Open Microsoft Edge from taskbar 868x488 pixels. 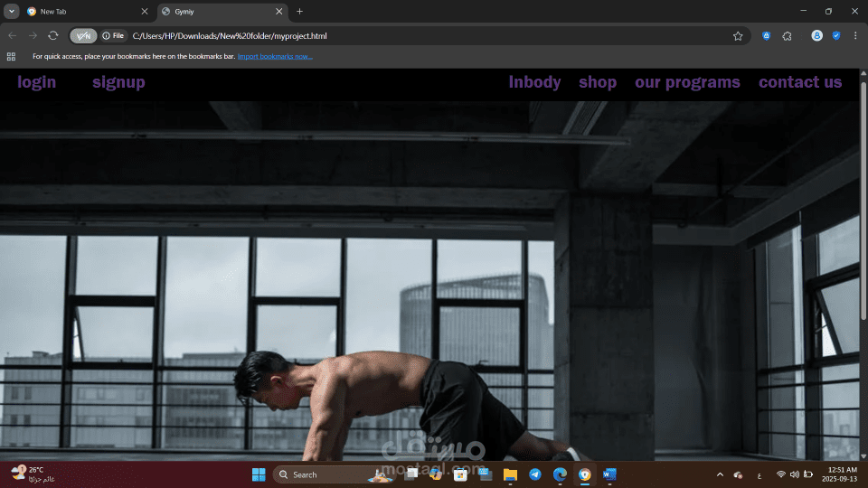pyautogui.click(x=560, y=474)
